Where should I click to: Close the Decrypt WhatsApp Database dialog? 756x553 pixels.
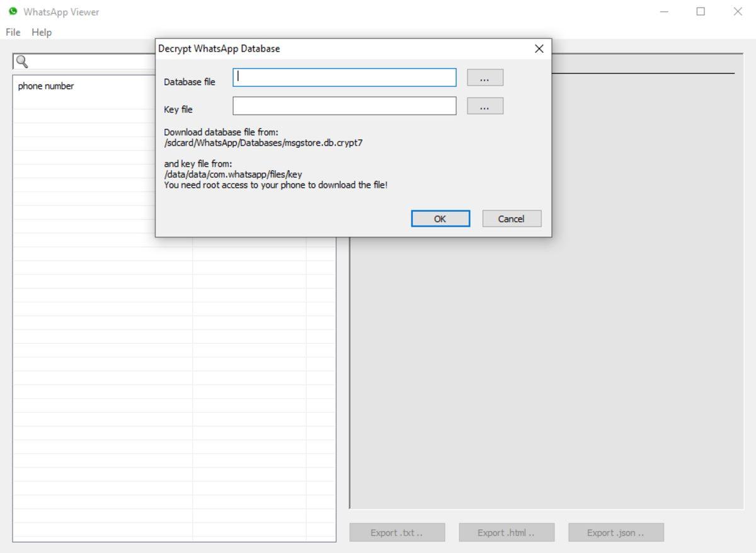(539, 48)
